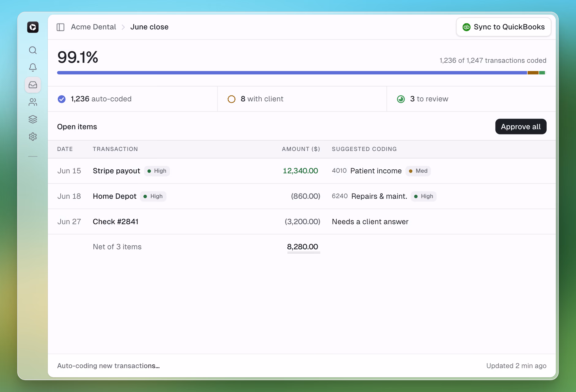Sort by DATE column header
Image resolution: width=576 pixels, height=392 pixels.
point(65,149)
